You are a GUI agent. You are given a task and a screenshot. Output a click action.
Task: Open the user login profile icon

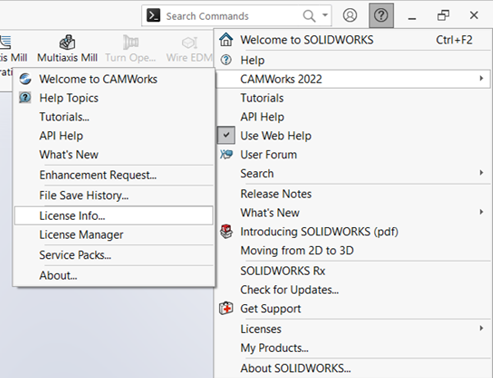[x=350, y=15]
